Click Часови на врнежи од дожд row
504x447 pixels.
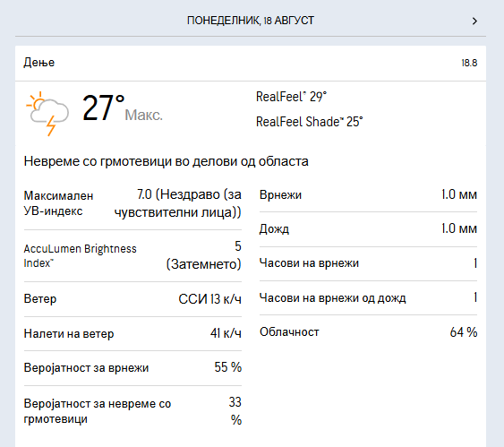(368, 297)
